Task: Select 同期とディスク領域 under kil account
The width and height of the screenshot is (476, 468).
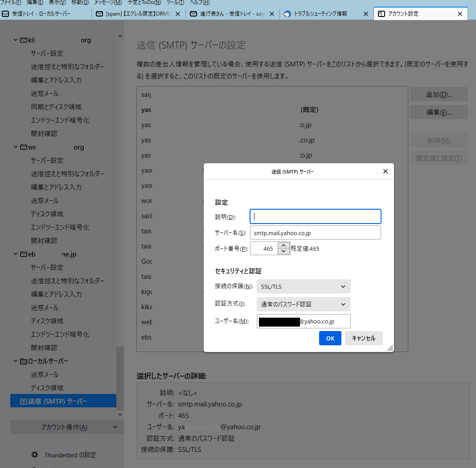Action: click(x=56, y=107)
